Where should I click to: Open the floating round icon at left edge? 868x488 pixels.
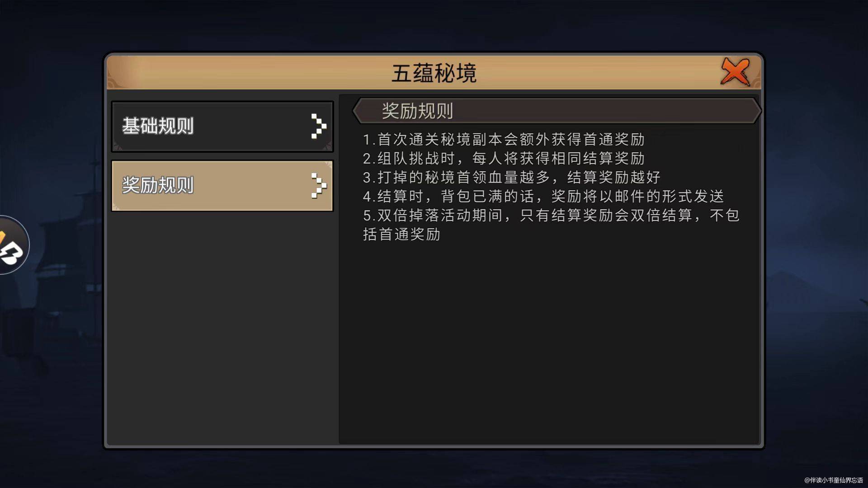click(12, 245)
